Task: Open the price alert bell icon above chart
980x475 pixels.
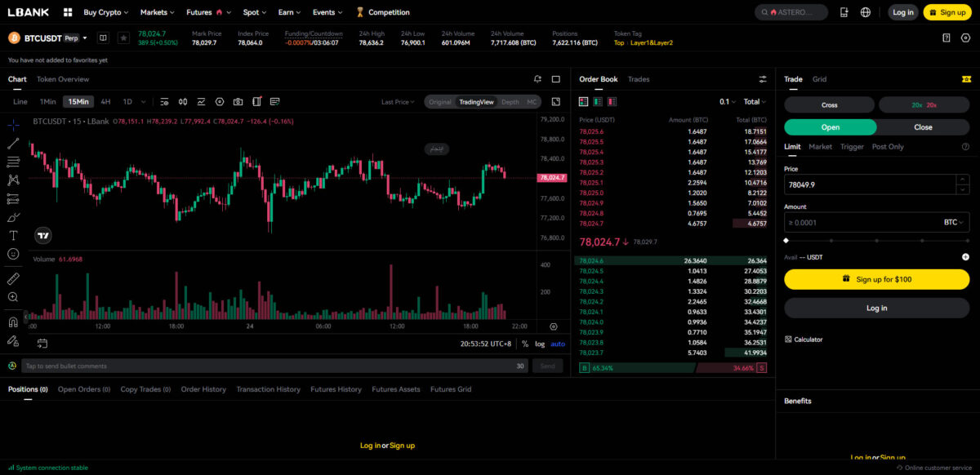Action: pyautogui.click(x=537, y=79)
